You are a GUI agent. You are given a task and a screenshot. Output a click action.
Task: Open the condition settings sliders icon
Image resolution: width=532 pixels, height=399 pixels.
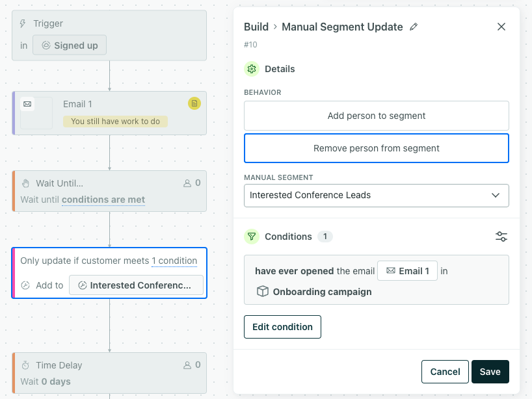pos(501,237)
